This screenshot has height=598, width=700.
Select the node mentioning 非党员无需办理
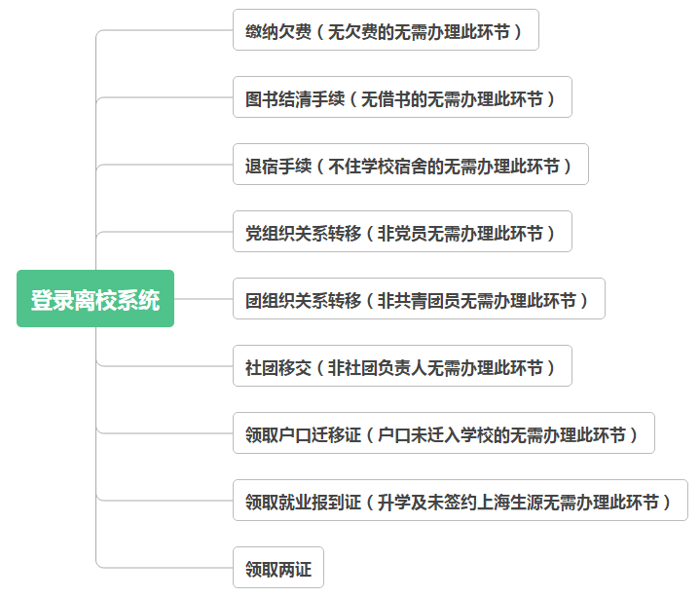(x=401, y=232)
